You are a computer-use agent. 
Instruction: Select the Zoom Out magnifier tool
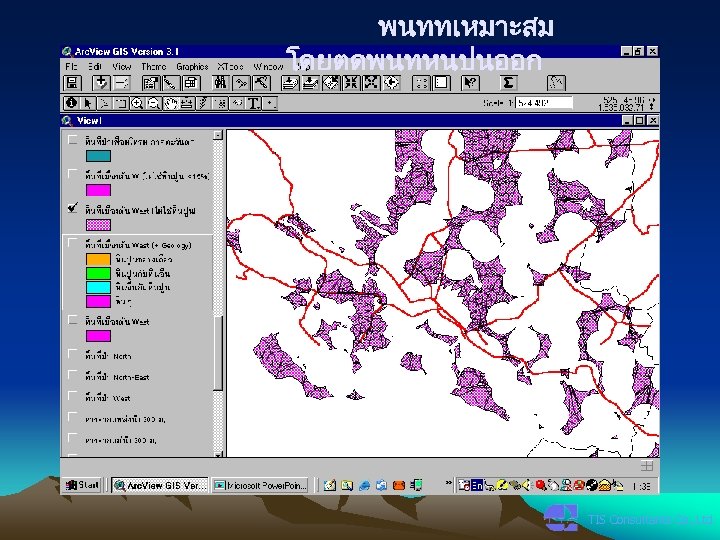[x=153, y=103]
